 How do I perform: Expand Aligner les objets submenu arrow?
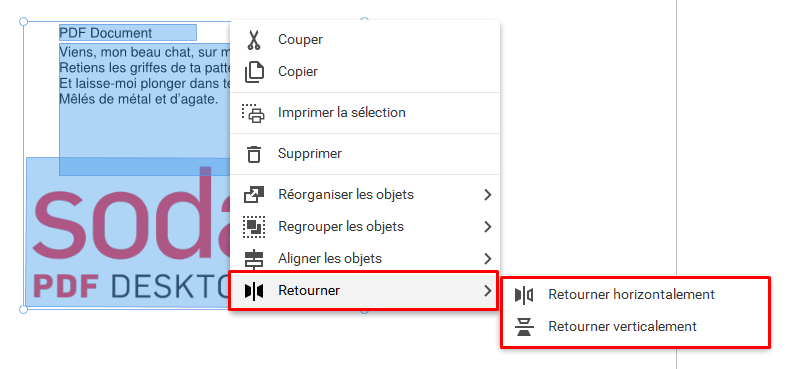[487, 259]
